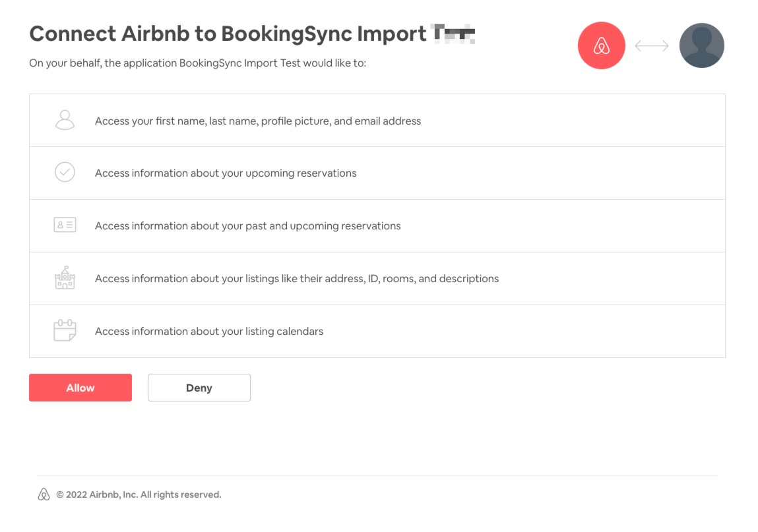Click the user profile avatar
758x532 pixels.
pyautogui.click(x=701, y=45)
